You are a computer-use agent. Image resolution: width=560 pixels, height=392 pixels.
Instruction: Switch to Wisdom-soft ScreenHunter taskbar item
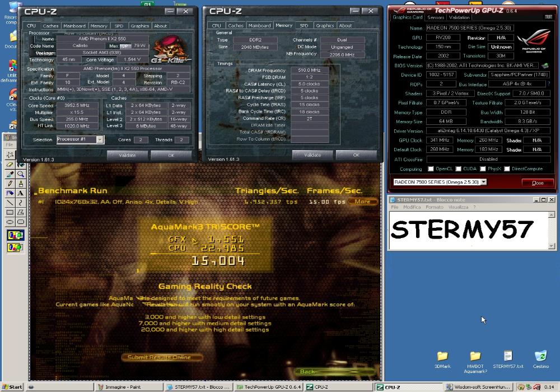479,387
